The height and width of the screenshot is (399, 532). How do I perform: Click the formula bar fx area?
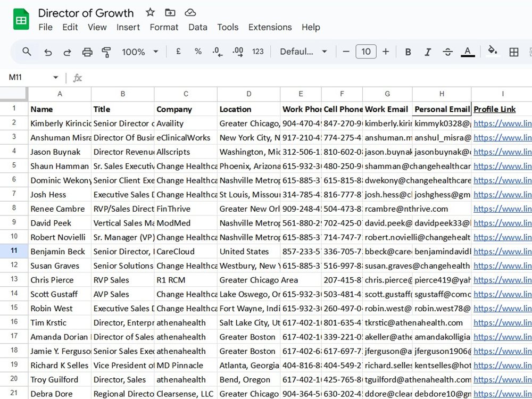[78, 78]
